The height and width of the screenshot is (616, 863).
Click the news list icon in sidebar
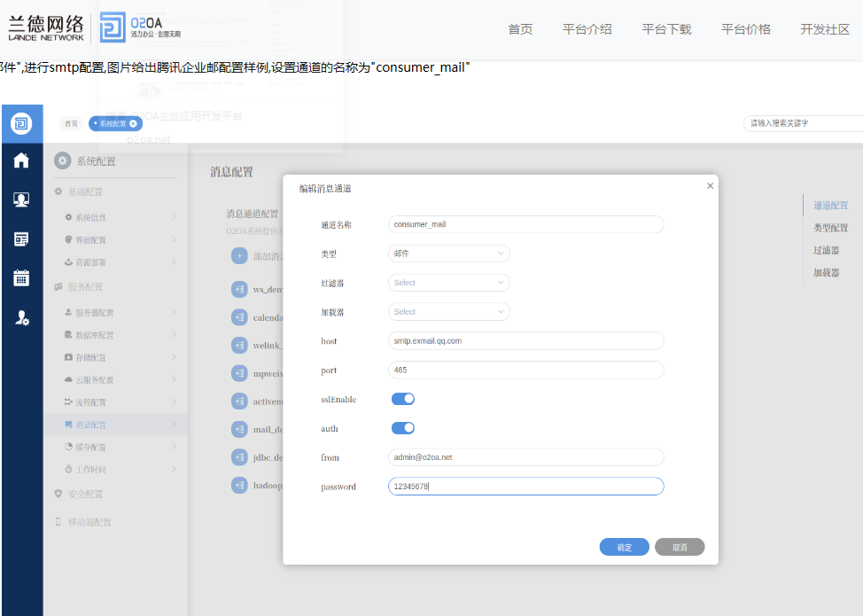click(21, 238)
